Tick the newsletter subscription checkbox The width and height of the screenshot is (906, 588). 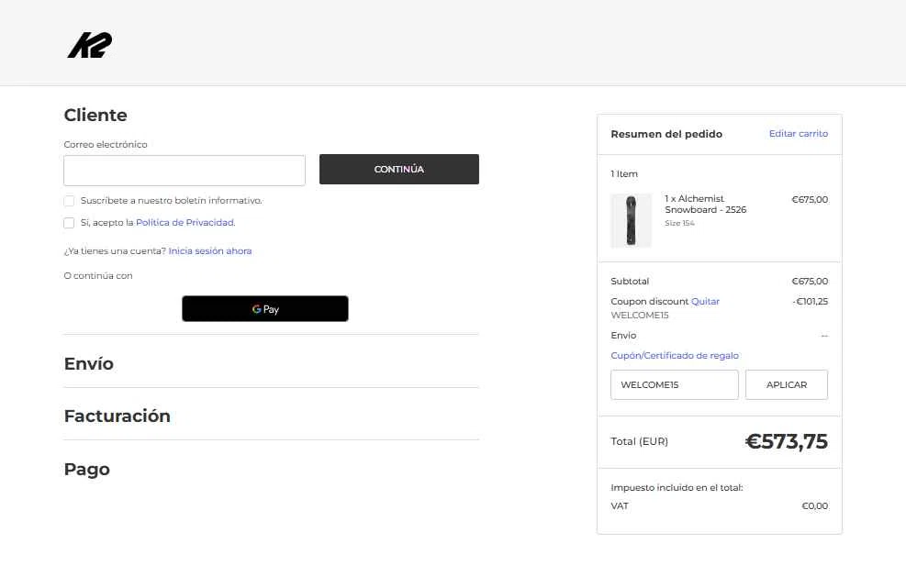point(69,200)
